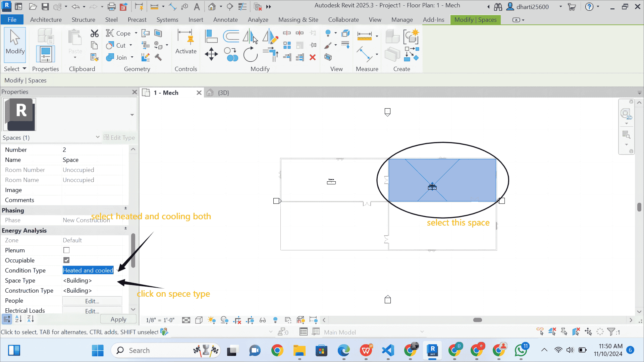Enable the Plenum checkbox
Image resolution: width=644 pixels, height=362 pixels.
[x=66, y=250]
